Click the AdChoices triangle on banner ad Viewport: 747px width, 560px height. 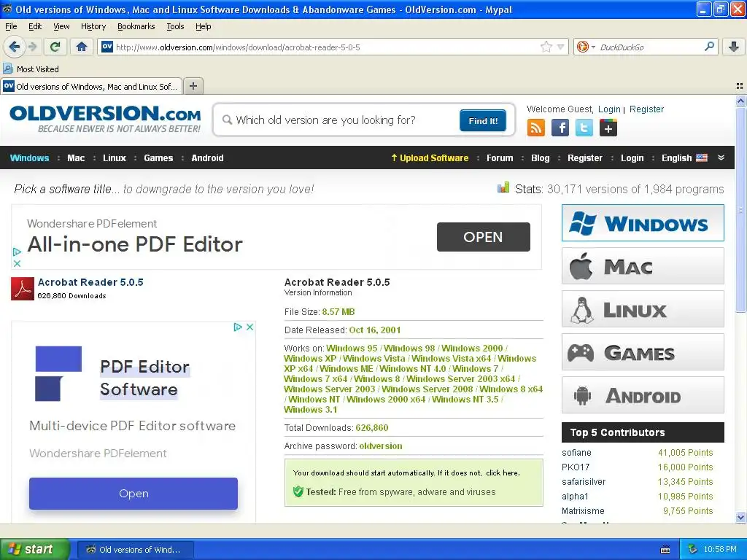pyautogui.click(x=17, y=252)
